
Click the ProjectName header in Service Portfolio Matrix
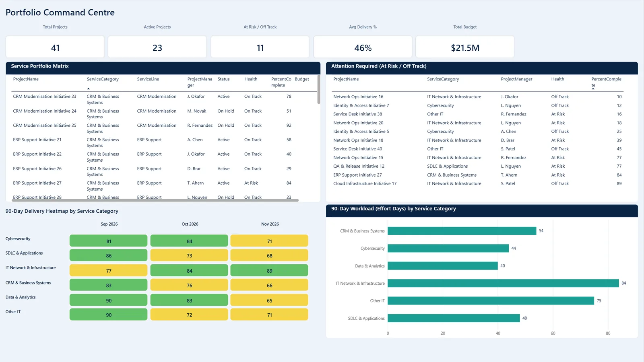[x=26, y=79]
